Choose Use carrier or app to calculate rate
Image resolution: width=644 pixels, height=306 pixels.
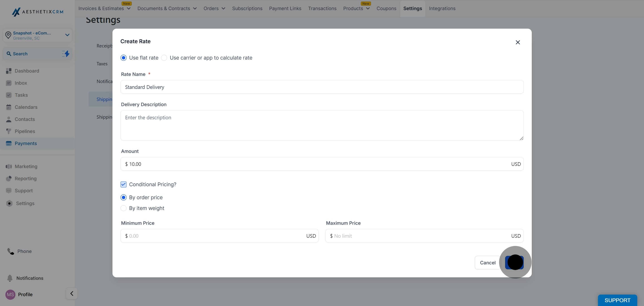point(164,58)
